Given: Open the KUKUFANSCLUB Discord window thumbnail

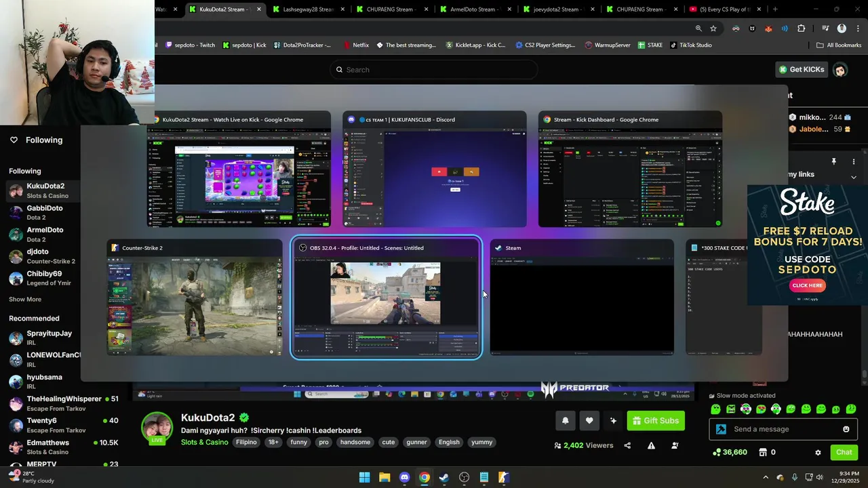Looking at the screenshot, I should point(435,169).
